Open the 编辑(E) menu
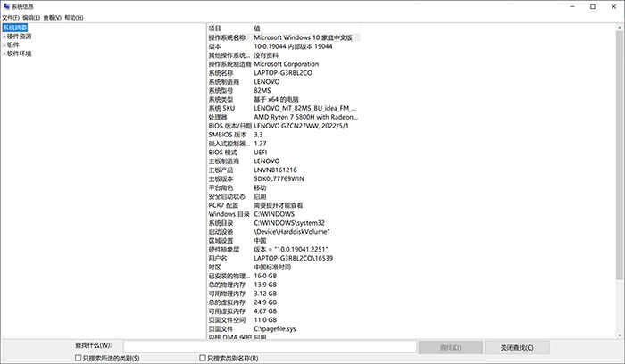The width and height of the screenshot is (625, 364). (x=30, y=17)
